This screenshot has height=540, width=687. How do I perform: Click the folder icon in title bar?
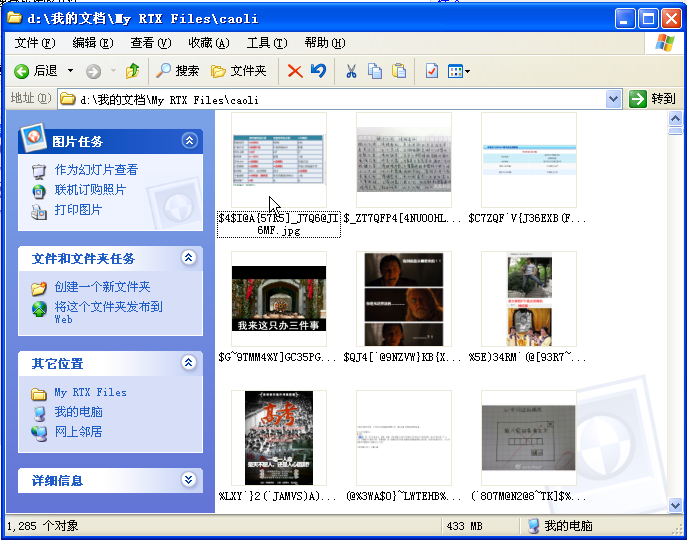(14, 18)
